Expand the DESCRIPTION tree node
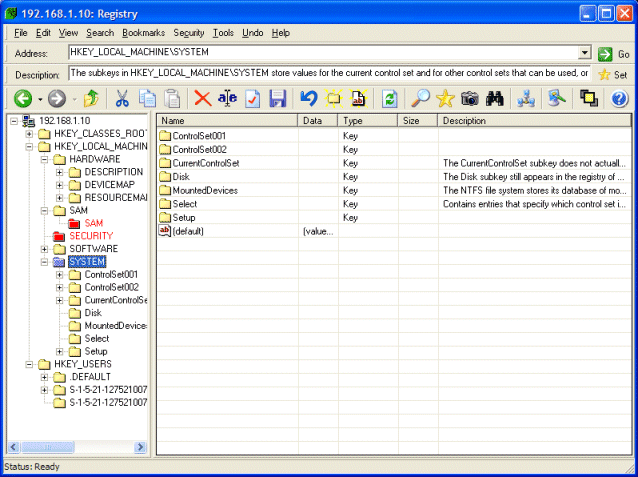The image size is (638, 477). click(x=59, y=172)
